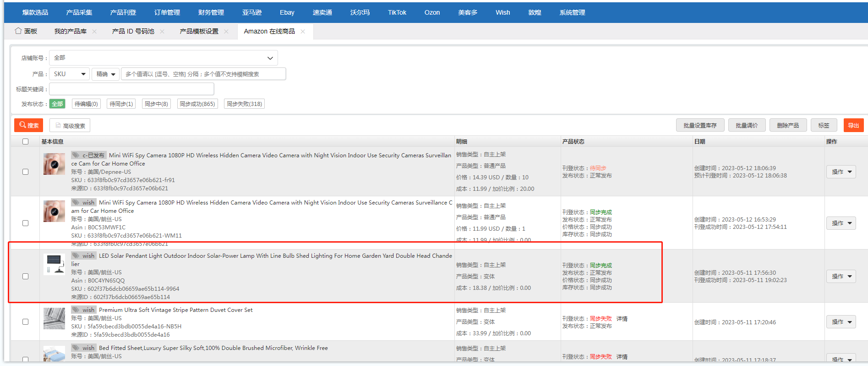
Task: Click tag icon on the Duvet Cover Set row
Action: (76, 310)
